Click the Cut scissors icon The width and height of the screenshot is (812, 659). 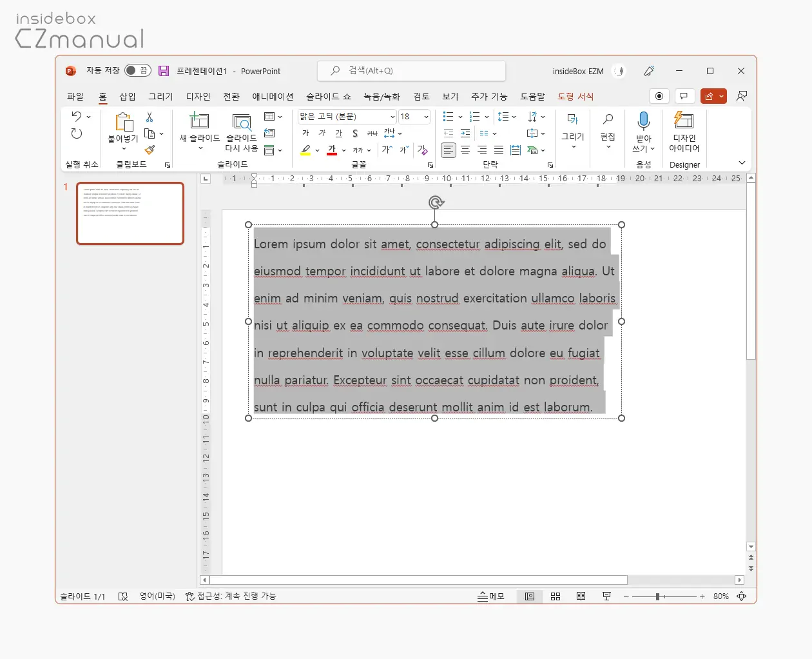coord(150,117)
